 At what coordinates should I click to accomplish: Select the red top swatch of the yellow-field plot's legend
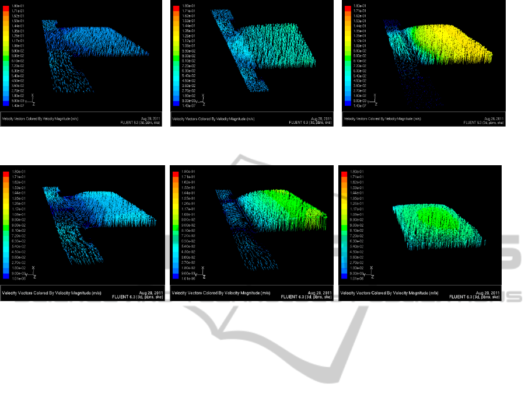[348, 8]
